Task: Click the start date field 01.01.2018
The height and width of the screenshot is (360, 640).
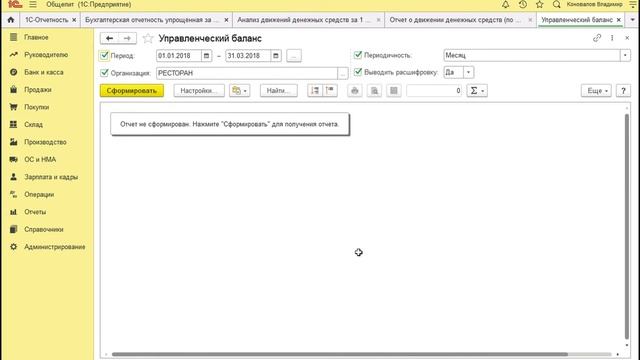Action: pyautogui.click(x=179, y=56)
